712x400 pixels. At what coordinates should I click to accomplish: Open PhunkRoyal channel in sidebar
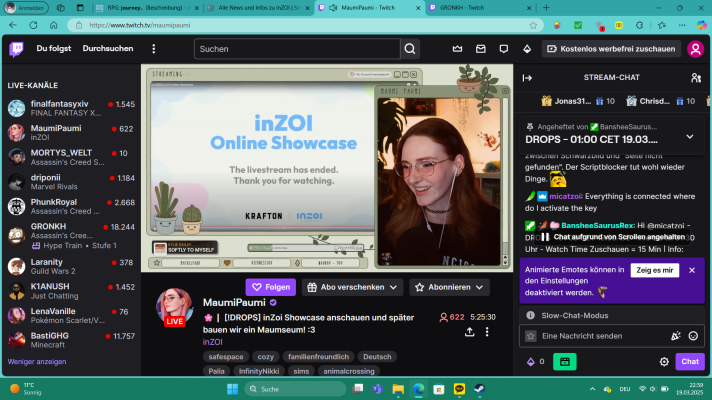71,206
